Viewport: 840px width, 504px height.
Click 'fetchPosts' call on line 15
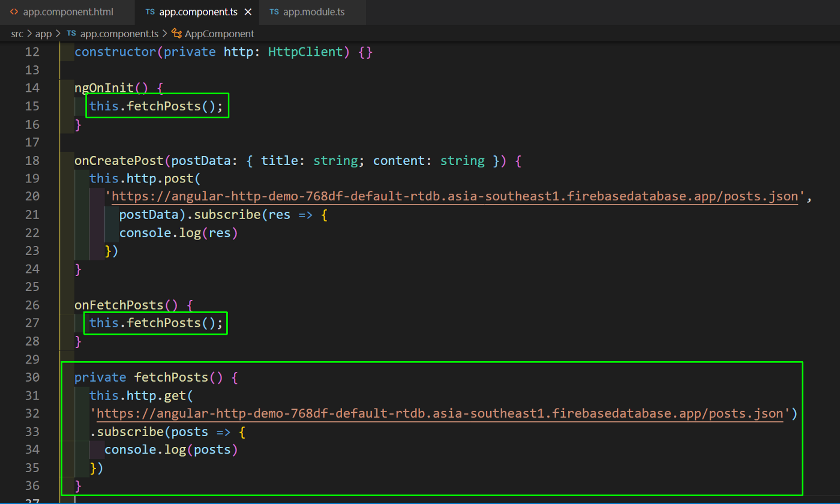coord(164,106)
